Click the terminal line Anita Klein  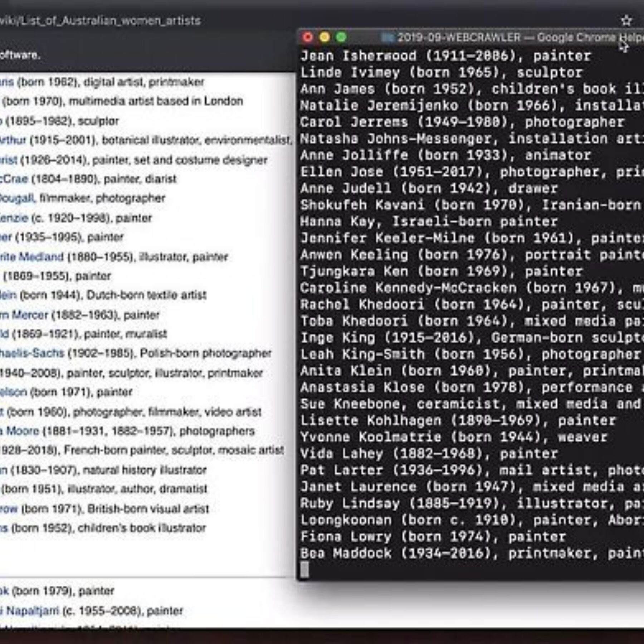472,371
